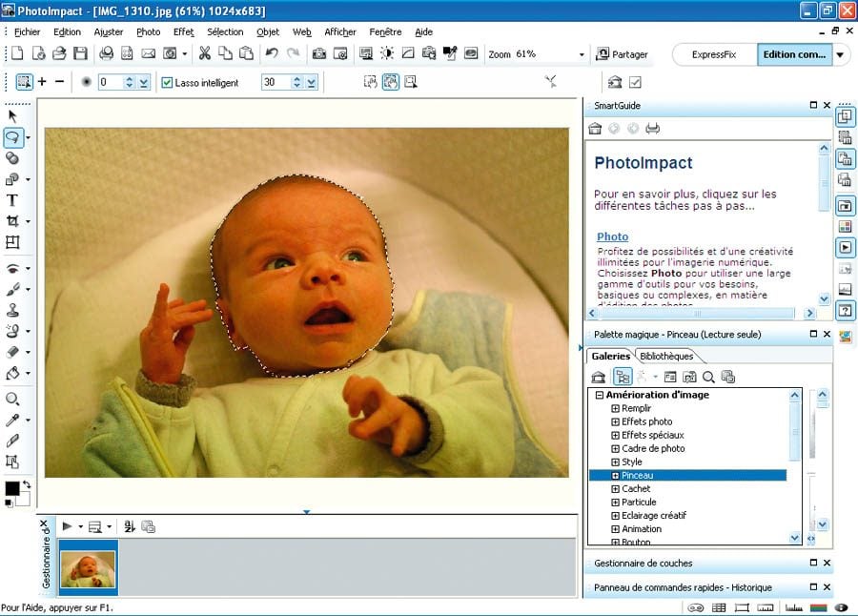Expand the Cadre de photo node
The image size is (858, 616).
click(x=615, y=448)
